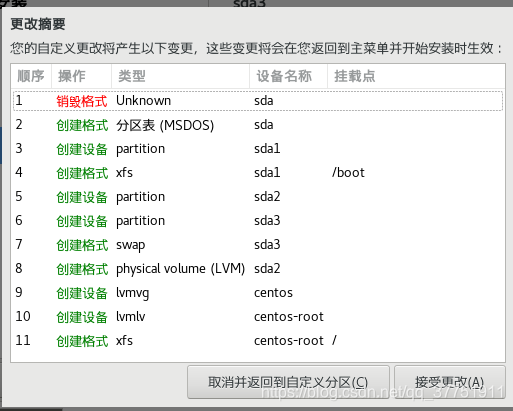Select row 5 partition sda2
The image size is (513, 411).
258,197
